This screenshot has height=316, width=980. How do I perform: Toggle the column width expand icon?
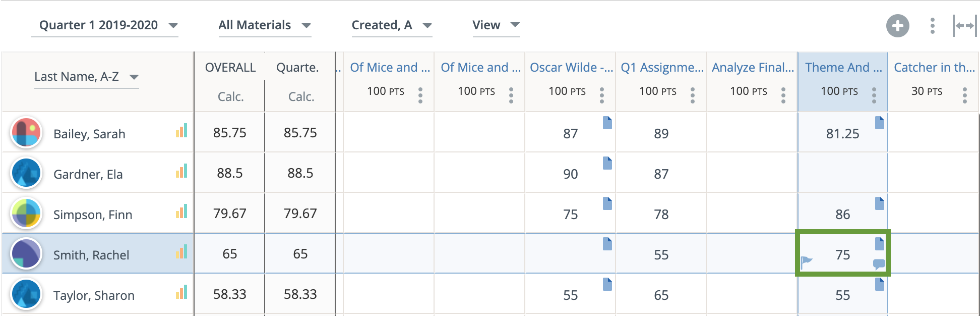[x=965, y=26]
